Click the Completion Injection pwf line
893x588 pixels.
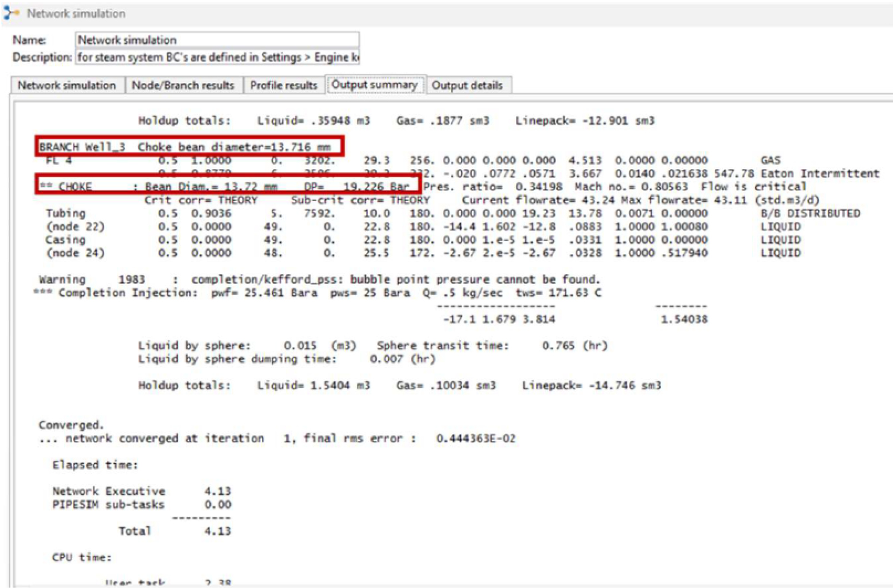tap(317, 293)
